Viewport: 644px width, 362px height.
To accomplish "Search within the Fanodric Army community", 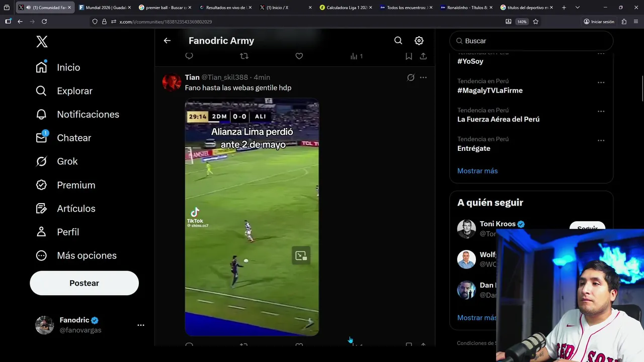I will [x=398, y=41].
